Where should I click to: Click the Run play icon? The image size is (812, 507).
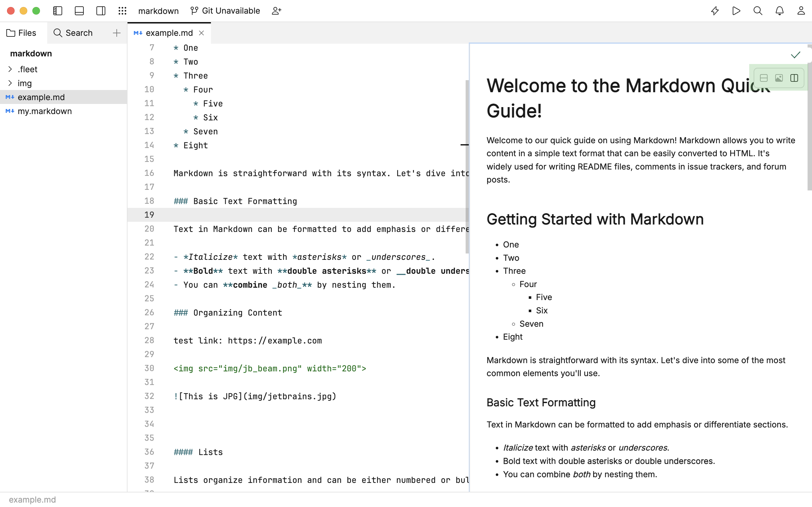pyautogui.click(x=736, y=11)
